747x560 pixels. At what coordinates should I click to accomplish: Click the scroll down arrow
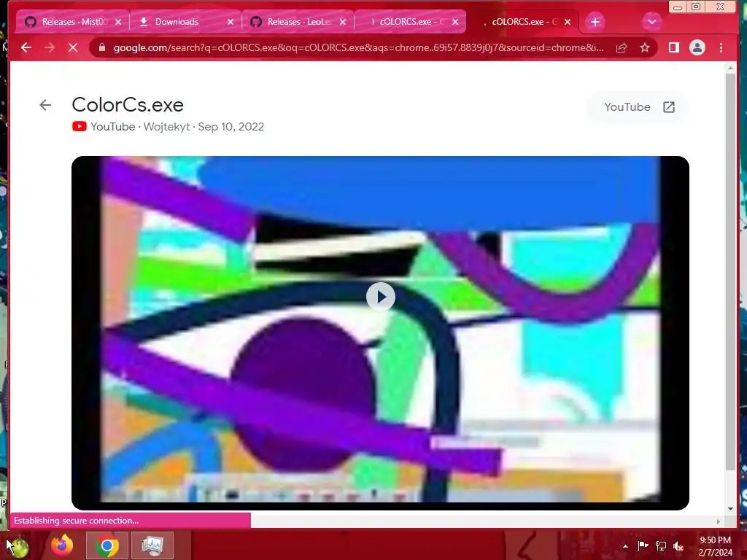[x=731, y=508]
